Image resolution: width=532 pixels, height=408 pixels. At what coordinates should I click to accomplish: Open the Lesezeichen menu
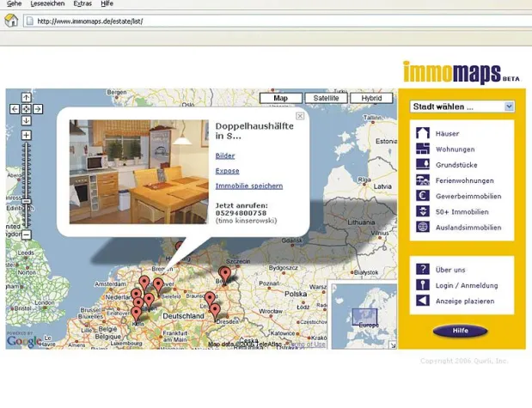pyautogui.click(x=46, y=4)
